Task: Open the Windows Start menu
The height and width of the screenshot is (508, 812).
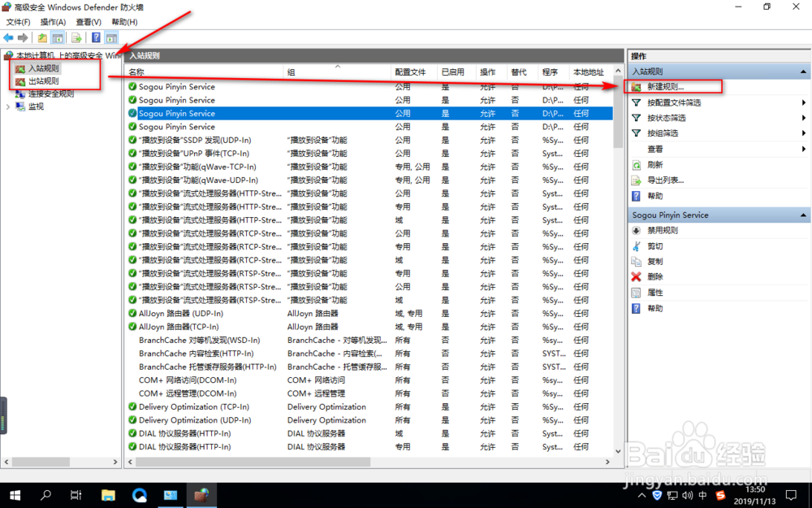Action: point(15,496)
